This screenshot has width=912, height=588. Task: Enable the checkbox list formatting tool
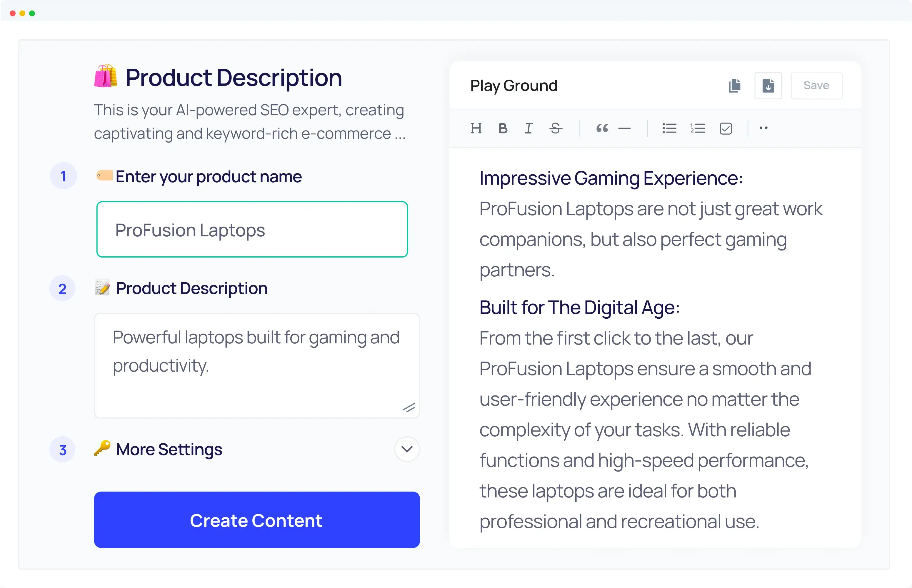pyautogui.click(x=726, y=128)
